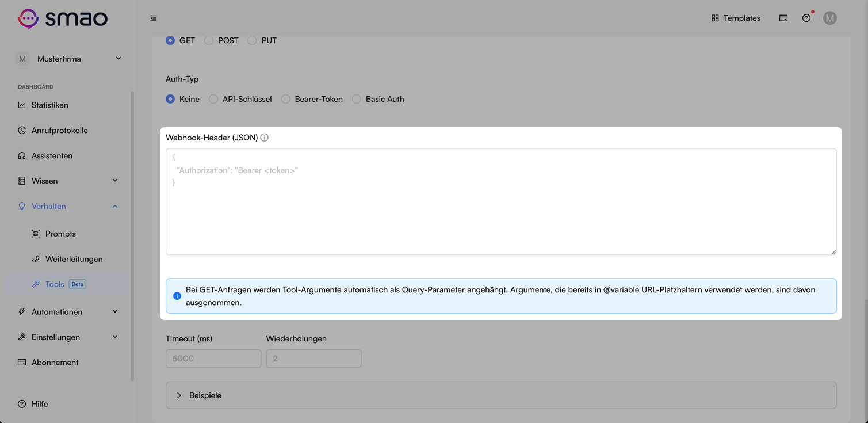Viewport: 868px width, 423px height.
Task: Click the smao logo icon
Action: tap(28, 18)
